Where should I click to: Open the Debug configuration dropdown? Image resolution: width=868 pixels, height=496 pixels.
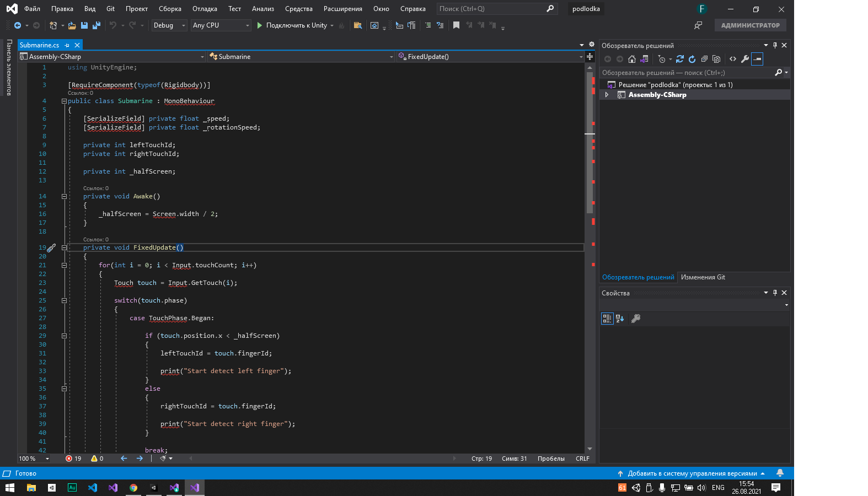click(169, 25)
